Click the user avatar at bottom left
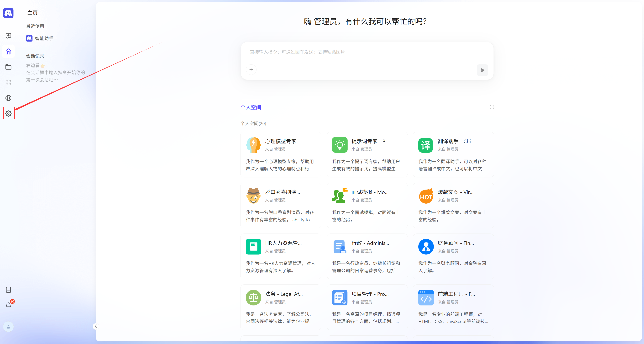This screenshot has height=344, width=644. (x=8, y=327)
